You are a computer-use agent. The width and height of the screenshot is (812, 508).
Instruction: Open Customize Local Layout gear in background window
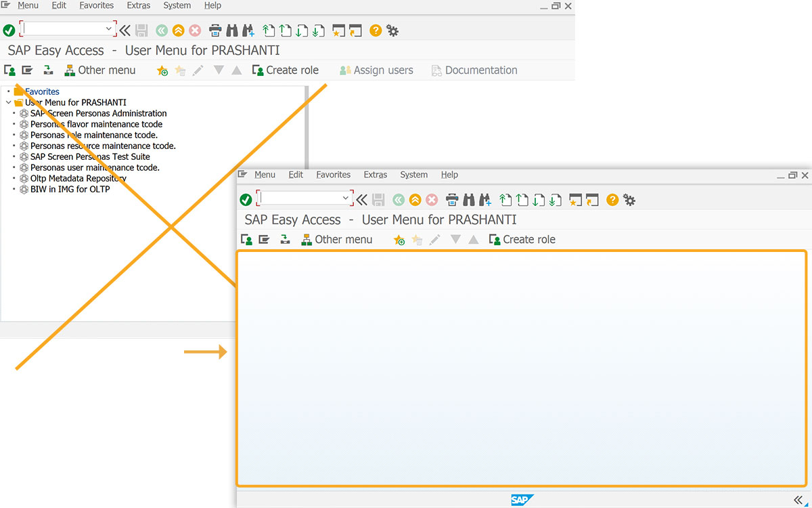point(392,30)
